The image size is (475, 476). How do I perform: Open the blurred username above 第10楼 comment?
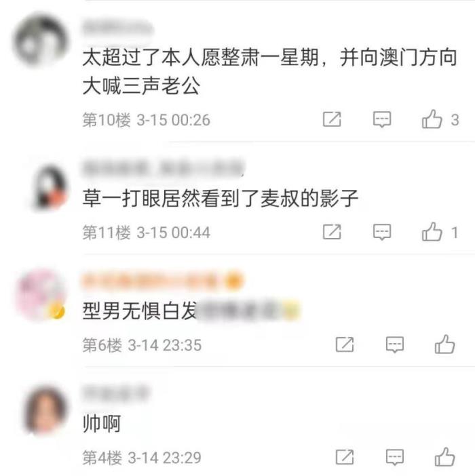coord(117,28)
